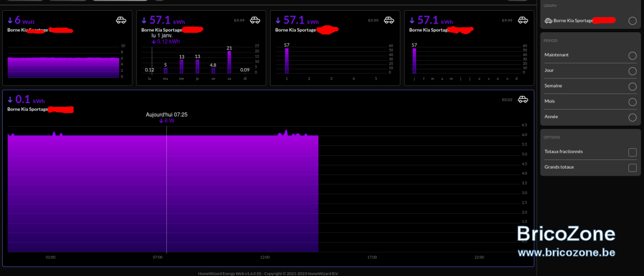644x276 pixels.
Task: Enable the Totaux fractionnés checkbox
Action: coord(633,152)
